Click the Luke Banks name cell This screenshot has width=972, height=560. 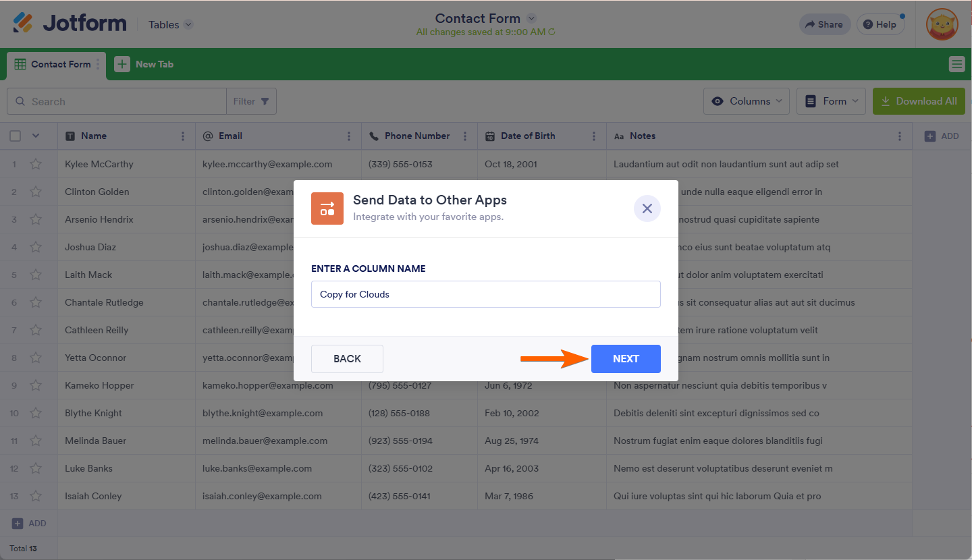[127, 468]
